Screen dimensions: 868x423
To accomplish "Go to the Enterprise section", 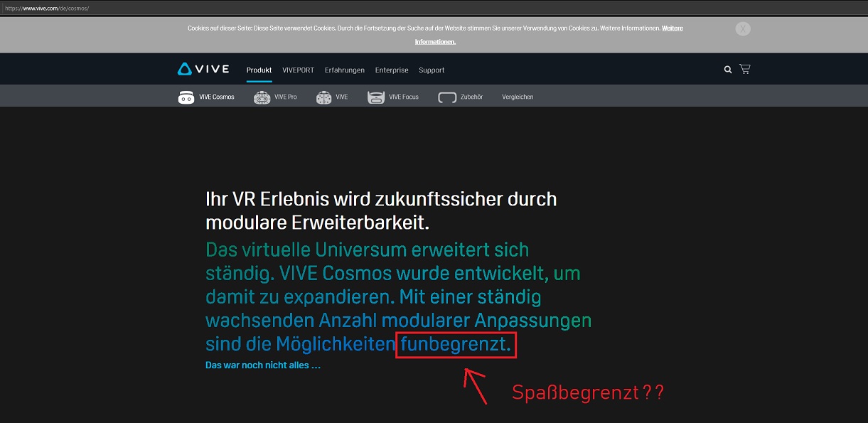I will [x=392, y=70].
